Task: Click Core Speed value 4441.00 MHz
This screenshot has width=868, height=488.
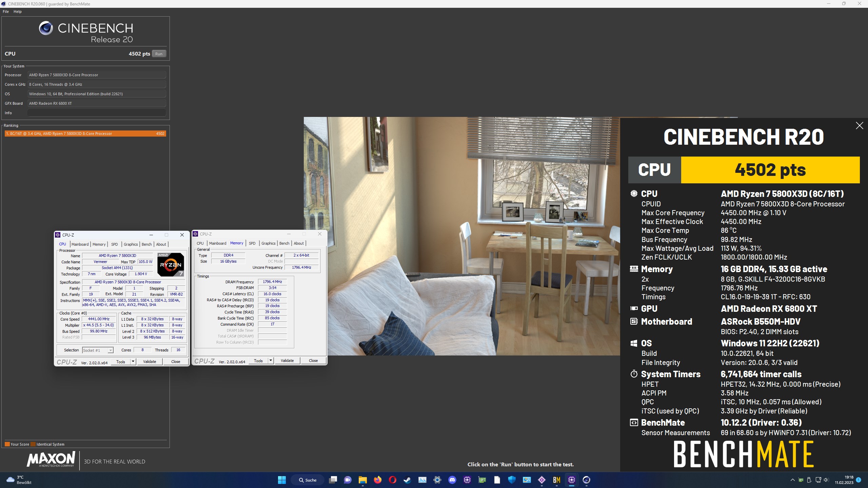Action: tap(99, 319)
